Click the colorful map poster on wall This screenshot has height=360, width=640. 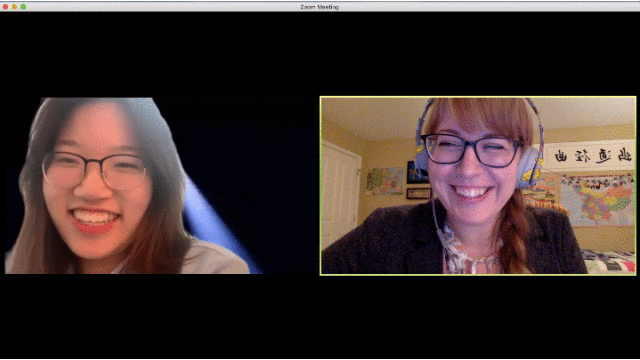598,200
